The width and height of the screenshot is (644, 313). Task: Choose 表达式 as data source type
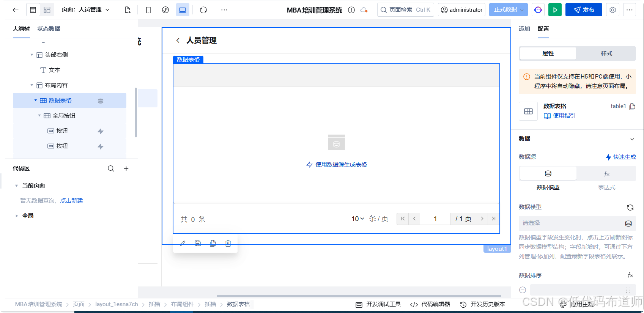[x=606, y=174]
